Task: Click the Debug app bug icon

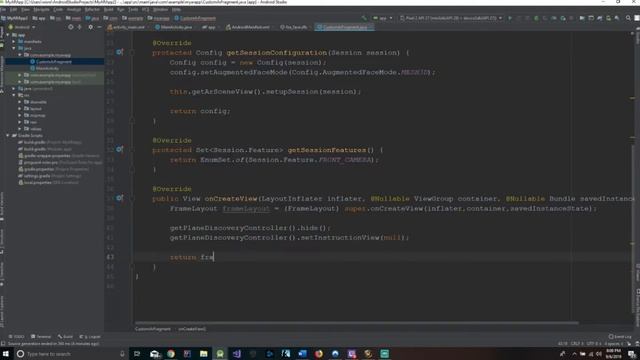Action: 536,18
